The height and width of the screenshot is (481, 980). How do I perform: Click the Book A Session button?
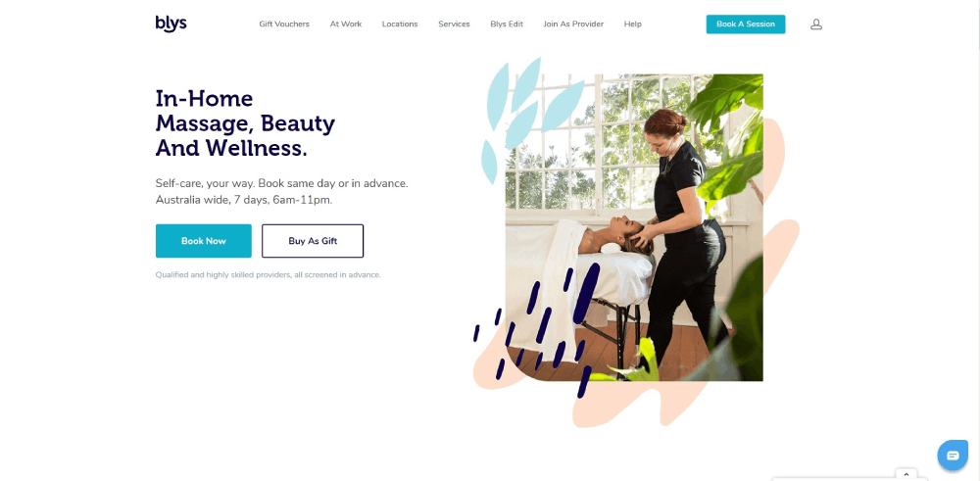746,24
